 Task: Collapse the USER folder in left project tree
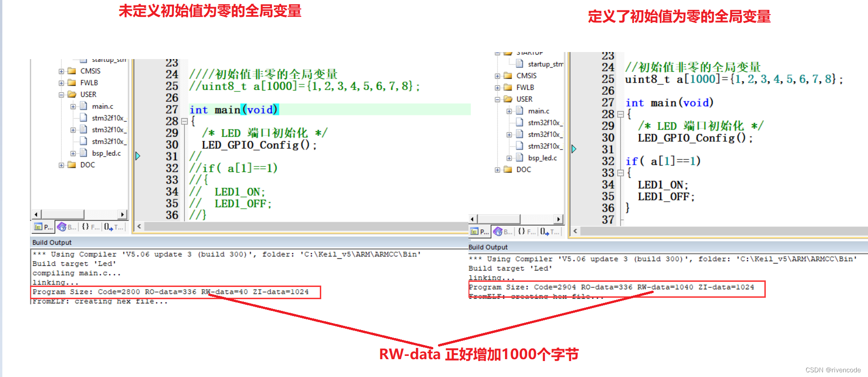[x=61, y=95]
